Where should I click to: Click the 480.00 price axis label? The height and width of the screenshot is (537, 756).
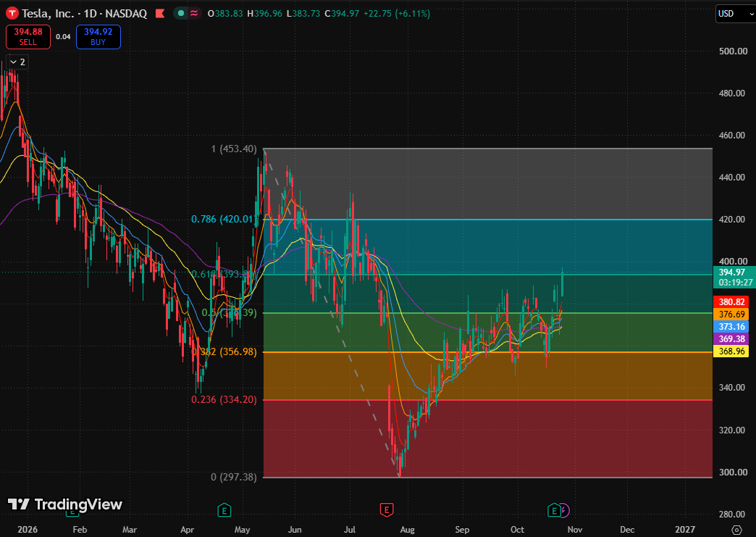[x=731, y=93]
